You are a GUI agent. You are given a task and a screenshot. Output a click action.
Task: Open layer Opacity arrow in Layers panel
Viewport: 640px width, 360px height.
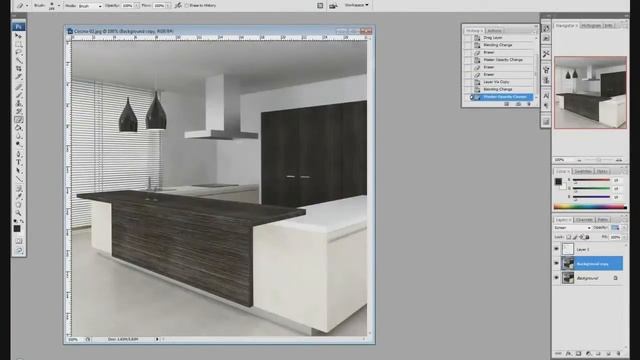pyautogui.click(x=624, y=228)
